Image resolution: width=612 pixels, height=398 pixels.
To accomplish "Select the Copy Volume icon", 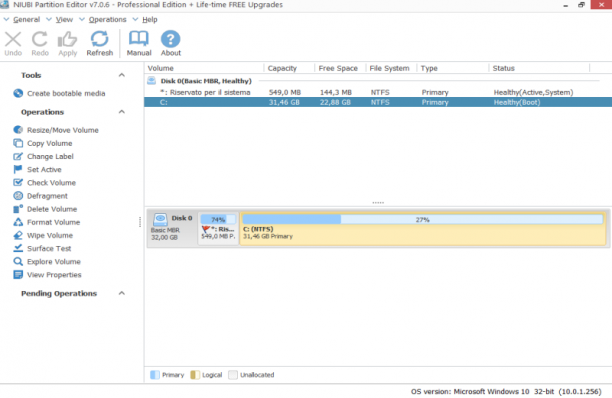I will coord(18,143).
